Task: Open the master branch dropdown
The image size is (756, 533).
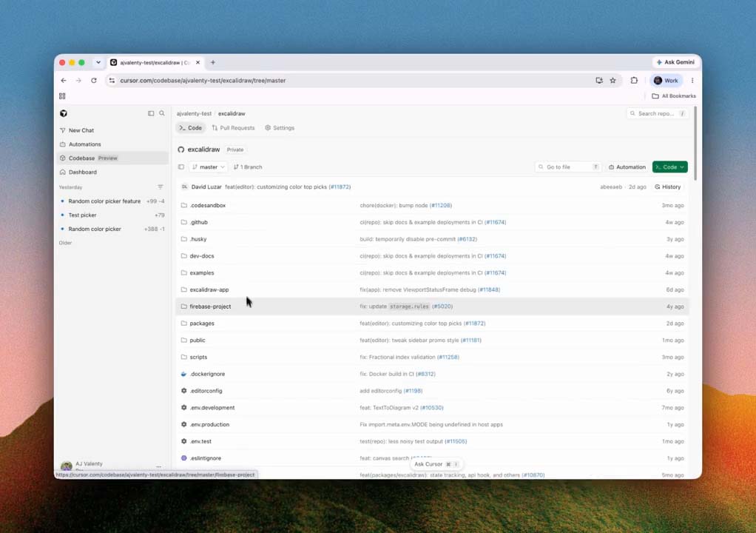Action: (x=209, y=167)
